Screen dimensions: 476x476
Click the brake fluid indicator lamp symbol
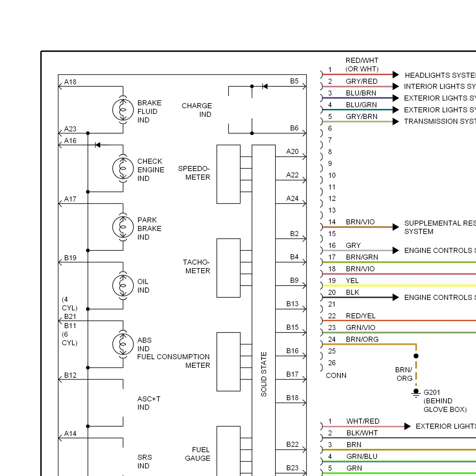click(123, 110)
